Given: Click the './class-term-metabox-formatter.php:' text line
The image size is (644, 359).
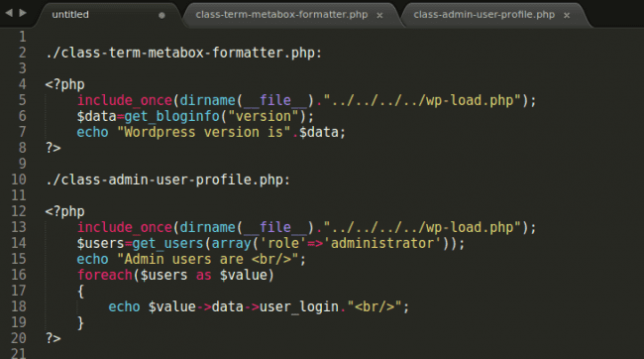Looking at the screenshot, I should [x=183, y=53].
